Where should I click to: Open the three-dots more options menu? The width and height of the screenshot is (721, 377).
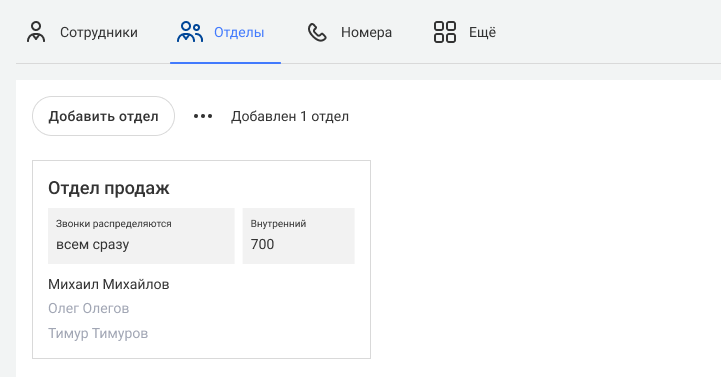coord(203,116)
